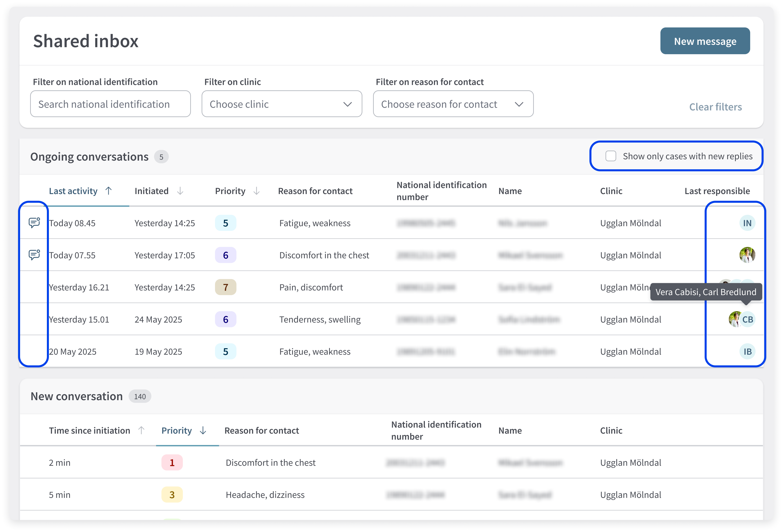783x532 pixels.
Task: Sort new conversations by Priority header
Action: pos(177,430)
